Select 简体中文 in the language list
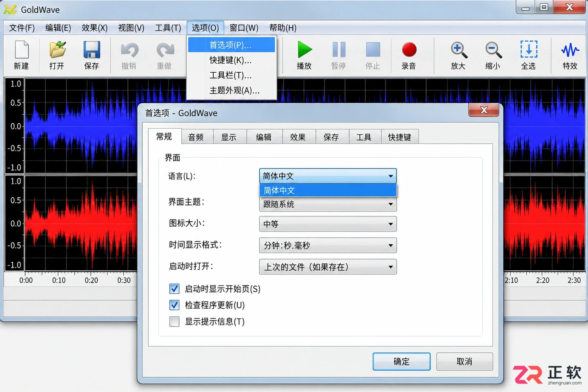This screenshot has height=392, width=588. tap(328, 190)
